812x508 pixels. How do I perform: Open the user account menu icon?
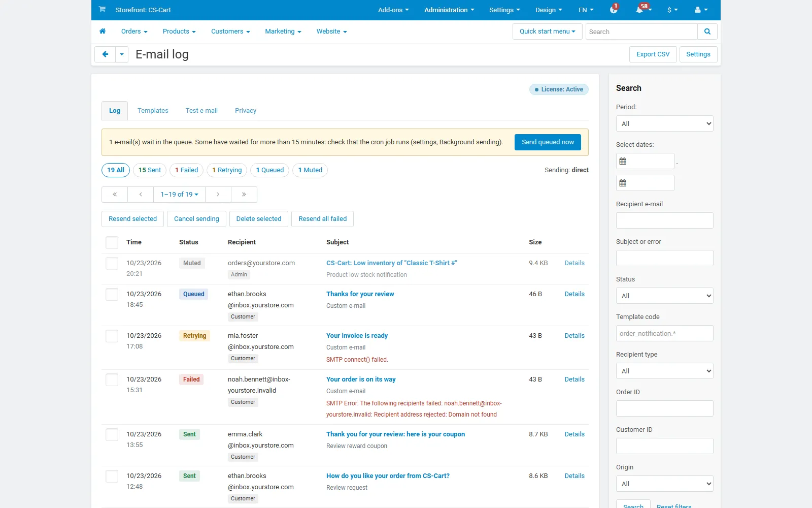701,10
